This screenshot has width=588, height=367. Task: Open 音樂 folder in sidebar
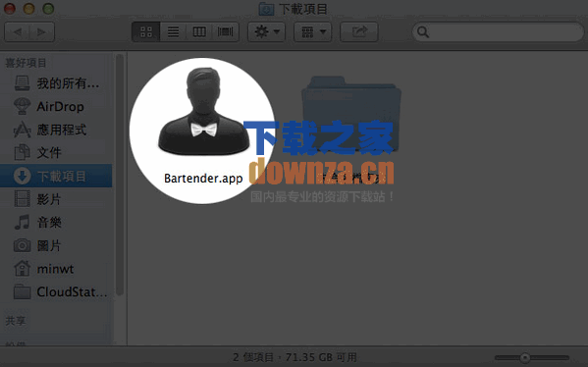56,223
